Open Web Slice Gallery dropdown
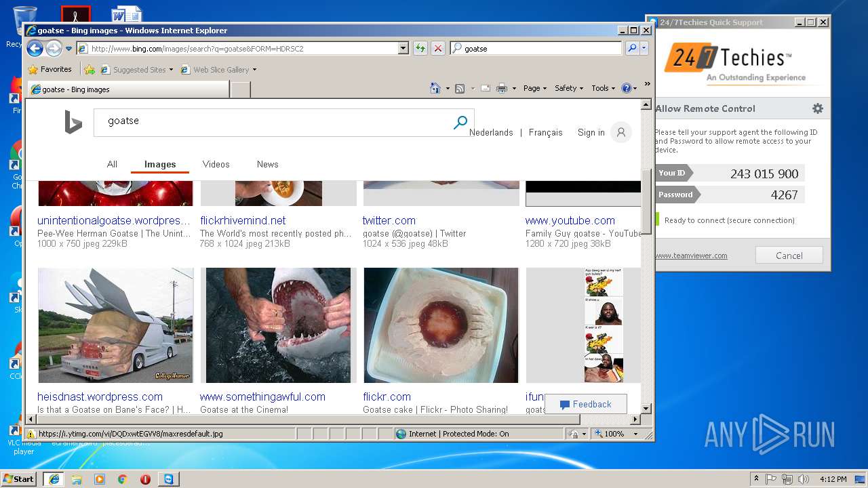Screen dimensions: 868x488 (255, 70)
